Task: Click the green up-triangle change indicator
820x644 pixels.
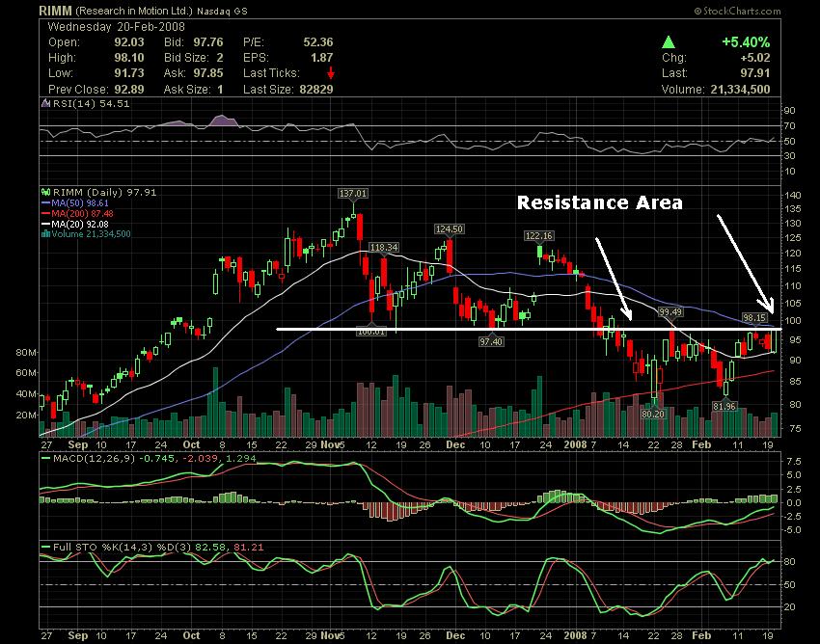Action: (x=668, y=41)
